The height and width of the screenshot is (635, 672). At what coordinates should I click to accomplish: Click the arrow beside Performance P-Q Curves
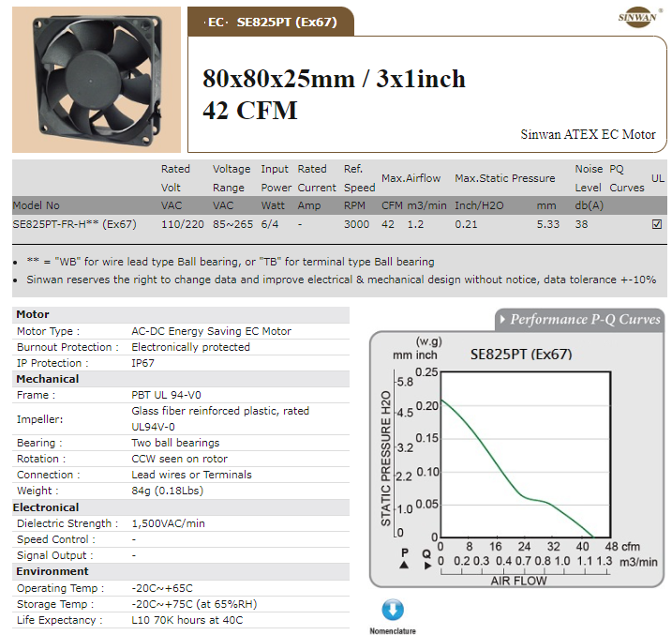tap(502, 320)
